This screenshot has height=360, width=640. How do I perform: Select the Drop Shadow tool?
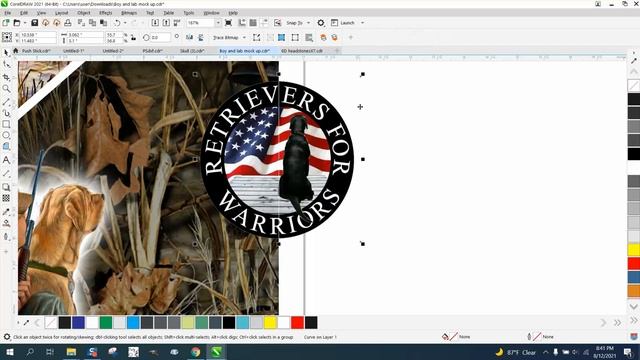click(6, 187)
